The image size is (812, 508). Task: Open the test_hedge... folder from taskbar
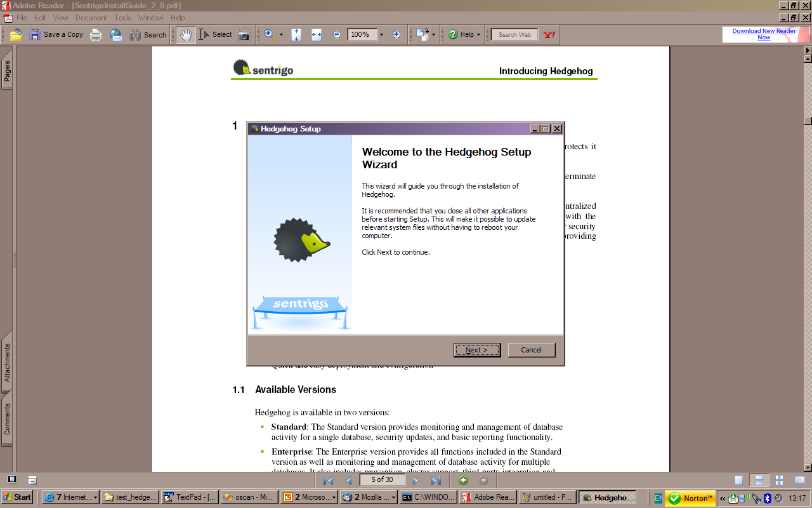[x=130, y=498]
